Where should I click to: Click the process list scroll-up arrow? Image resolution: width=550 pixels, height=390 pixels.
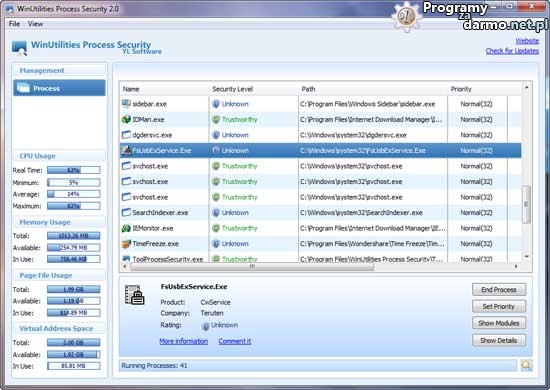(526, 87)
